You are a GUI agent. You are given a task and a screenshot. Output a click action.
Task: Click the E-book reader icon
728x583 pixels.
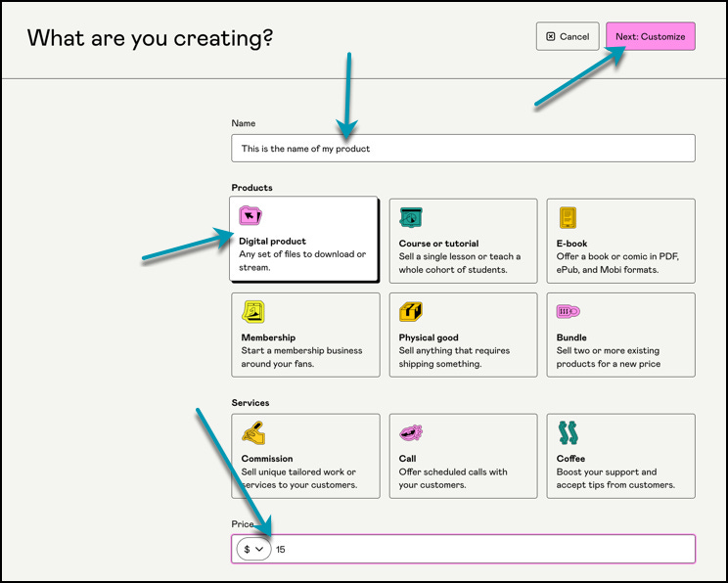(x=568, y=218)
